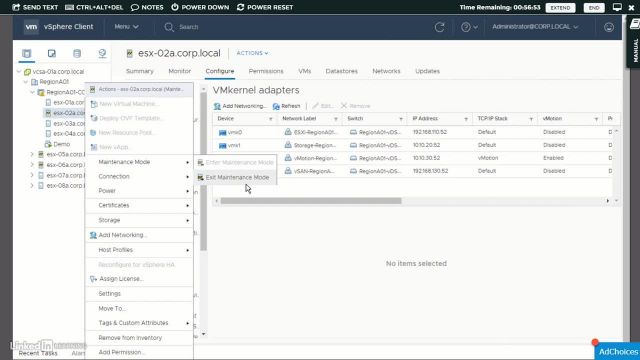This screenshot has height=360, width=640.
Task: Switch to the VMs tab
Action: click(x=304, y=71)
